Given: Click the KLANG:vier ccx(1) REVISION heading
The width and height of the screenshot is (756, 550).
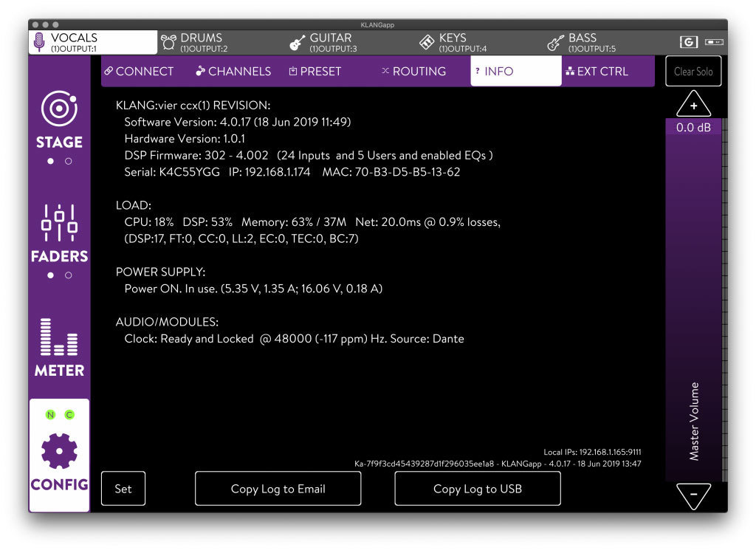Looking at the screenshot, I should 193,105.
